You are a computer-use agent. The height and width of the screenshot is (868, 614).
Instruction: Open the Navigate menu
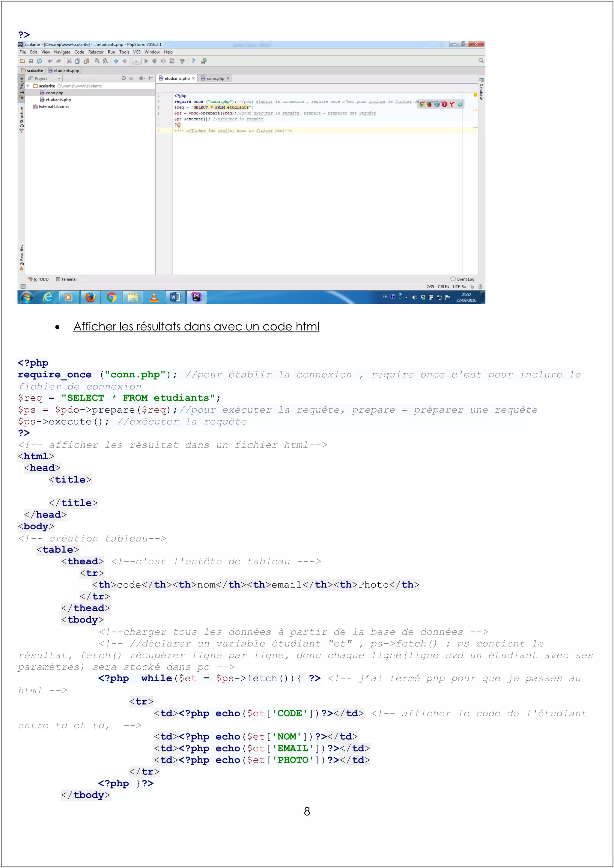(62, 52)
